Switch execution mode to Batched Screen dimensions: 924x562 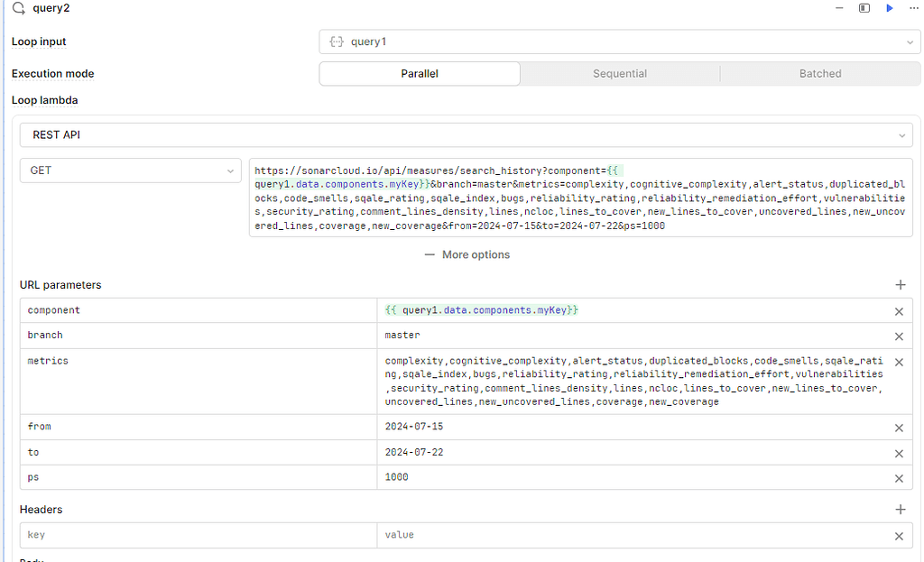(x=819, y=73)
